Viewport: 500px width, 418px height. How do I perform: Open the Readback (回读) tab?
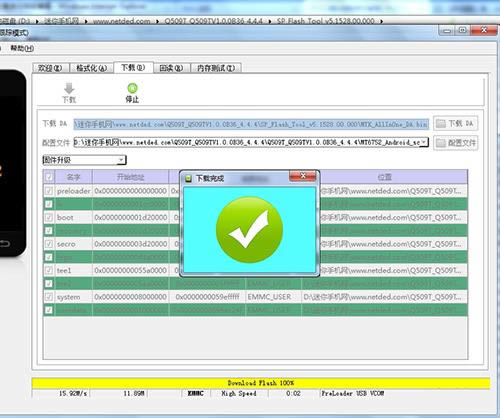(x=171, y=68)
